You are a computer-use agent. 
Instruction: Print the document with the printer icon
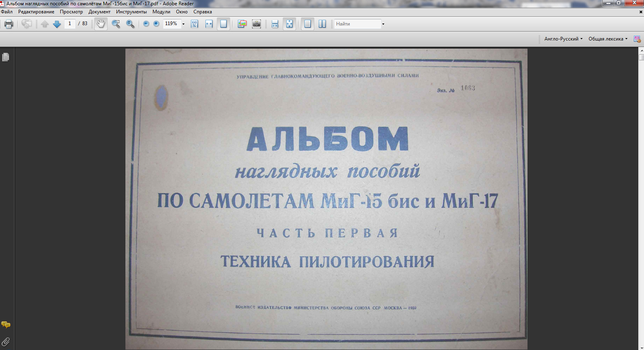point(8,24)
